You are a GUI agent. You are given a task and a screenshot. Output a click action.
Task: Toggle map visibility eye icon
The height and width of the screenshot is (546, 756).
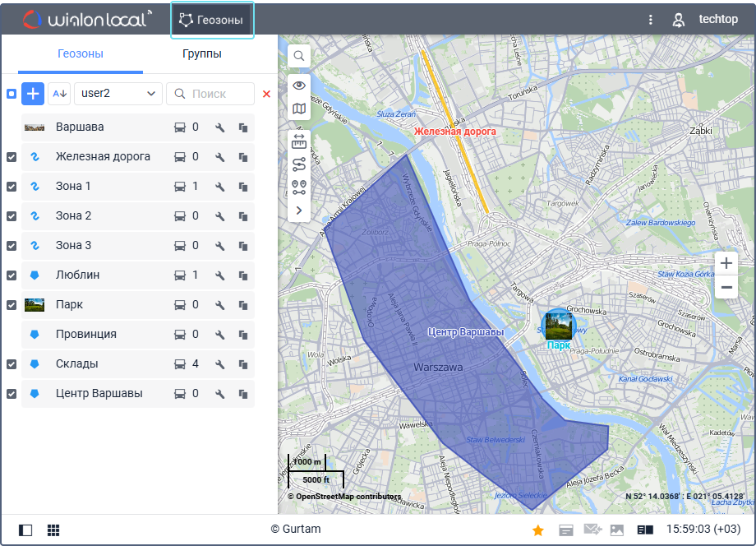point(299,86)
